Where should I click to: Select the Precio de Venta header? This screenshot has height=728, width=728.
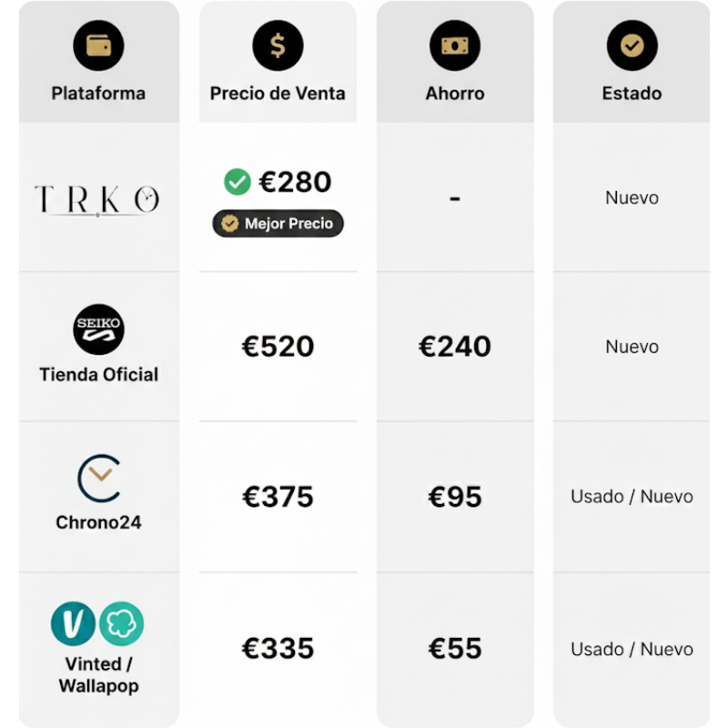[x=278, y=93]
